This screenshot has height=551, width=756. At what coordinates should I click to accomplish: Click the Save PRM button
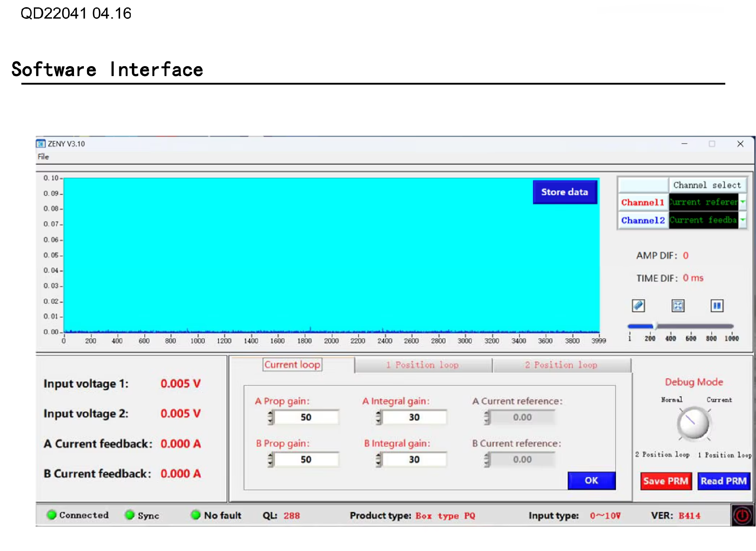[666, 481]
